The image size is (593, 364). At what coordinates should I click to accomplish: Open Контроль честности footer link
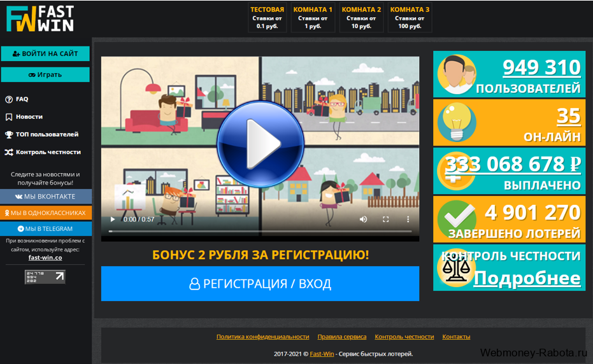(x=404, y=337)
